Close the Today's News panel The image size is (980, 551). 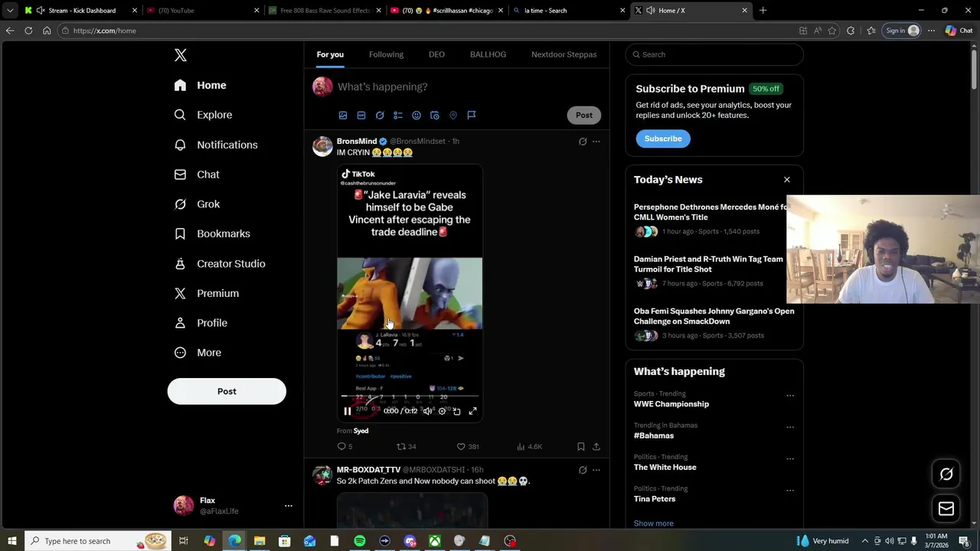point(786,180)
